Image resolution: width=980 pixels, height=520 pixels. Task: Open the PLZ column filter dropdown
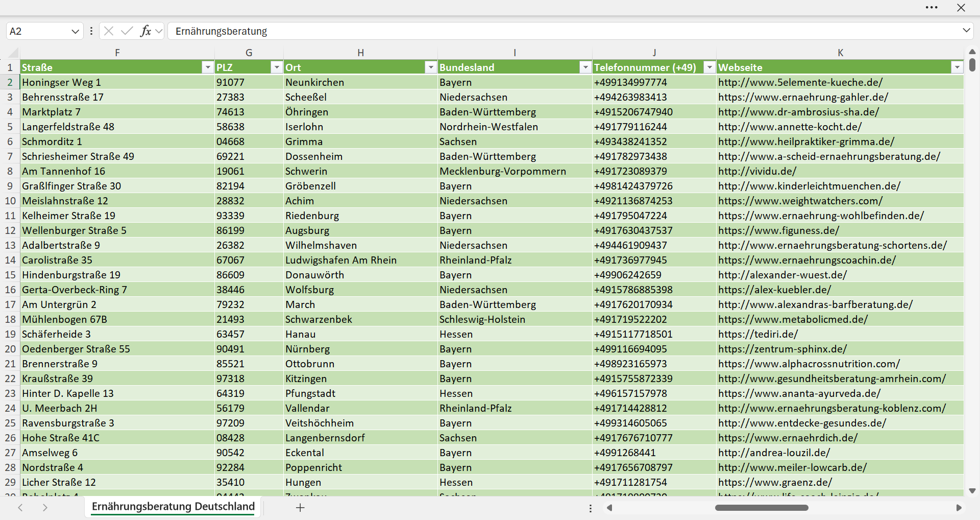coord(276,67)
